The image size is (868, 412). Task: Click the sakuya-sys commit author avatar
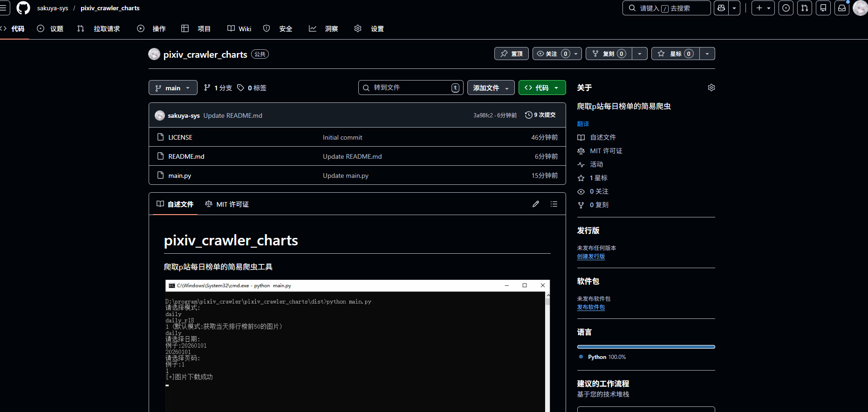pyautogui.click(x=160, y=115)
